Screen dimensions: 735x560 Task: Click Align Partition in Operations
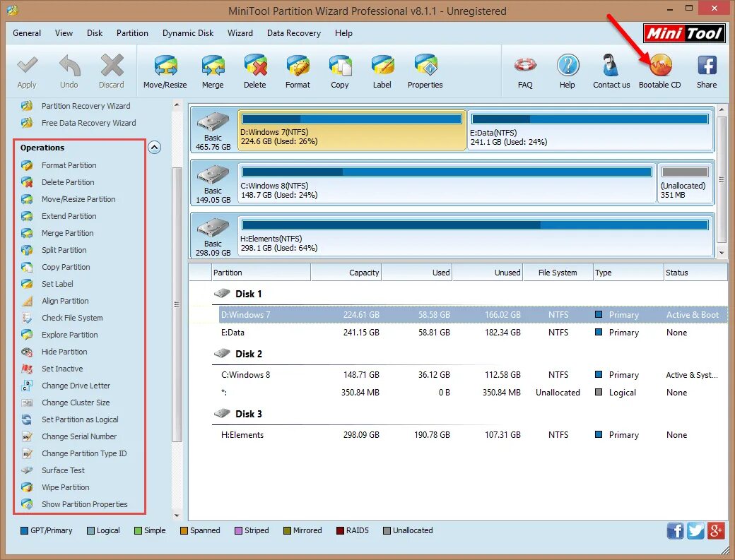coord(65,301)
